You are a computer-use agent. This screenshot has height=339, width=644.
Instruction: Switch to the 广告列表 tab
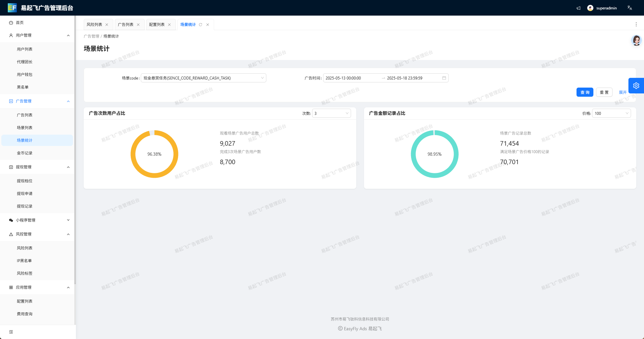[126, 25]
